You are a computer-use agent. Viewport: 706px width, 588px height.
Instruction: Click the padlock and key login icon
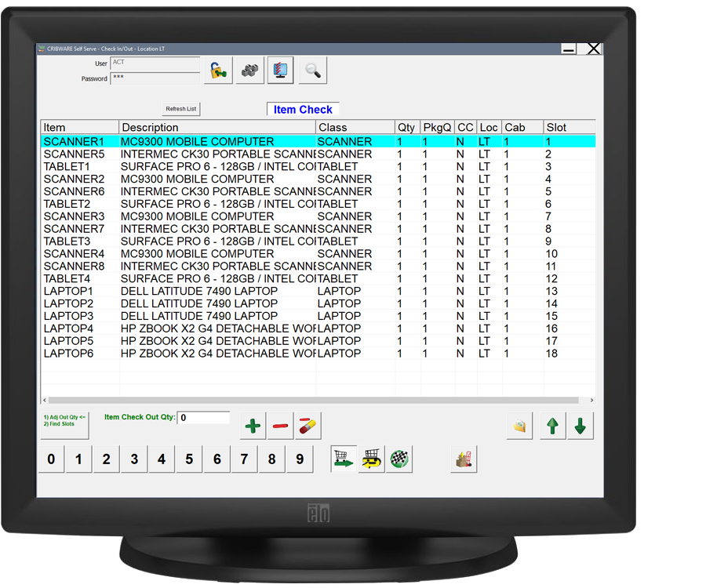pyautogui.click(x=218, y=71)
